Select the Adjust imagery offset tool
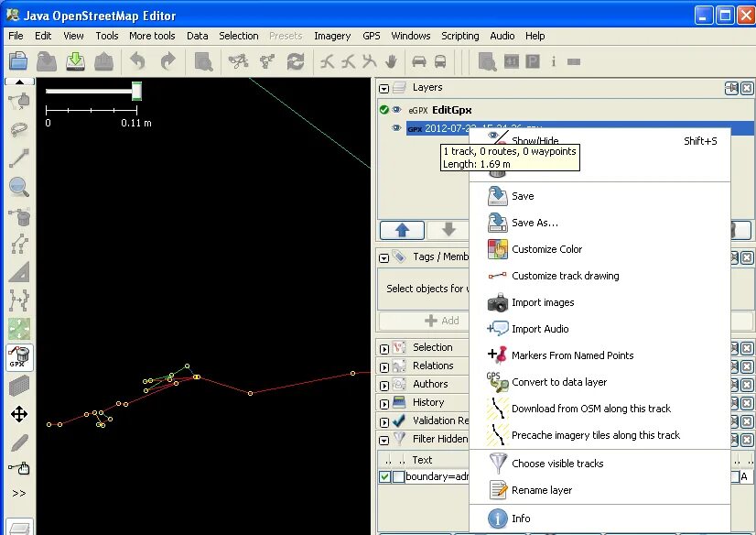Screen dimensions: 756x535 (19, 329)
